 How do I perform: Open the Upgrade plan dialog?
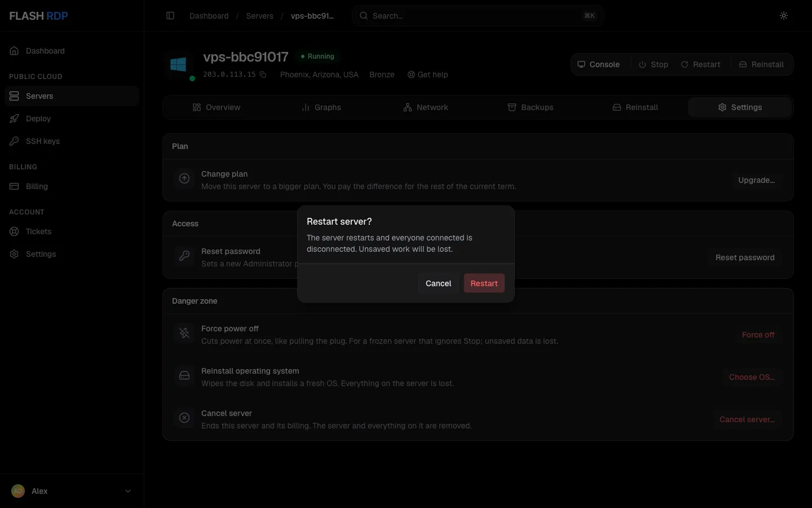coord(757,180)
